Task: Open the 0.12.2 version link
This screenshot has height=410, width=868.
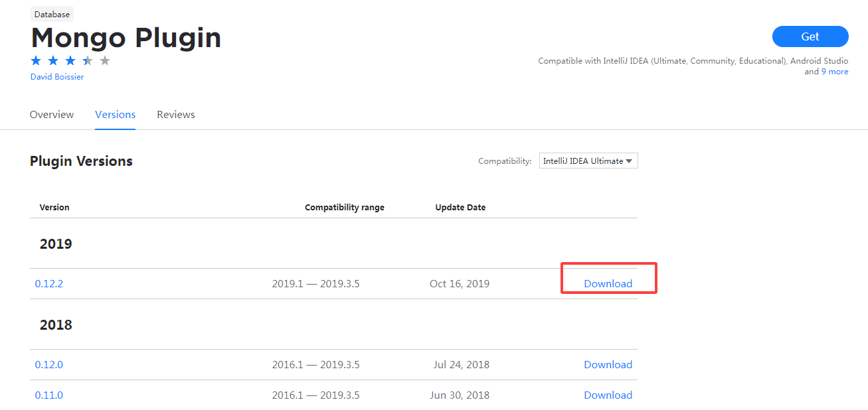Action: 49,283
